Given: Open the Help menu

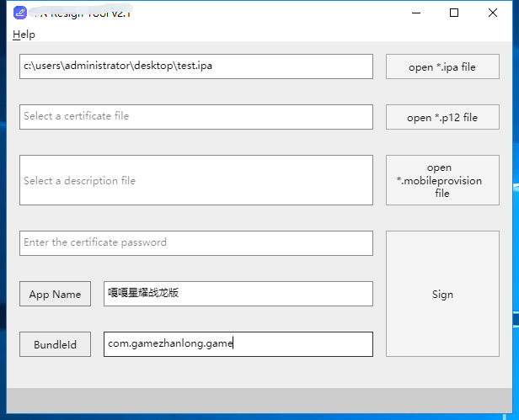Looking at the screenshot, I should click(x=24, y=35).
